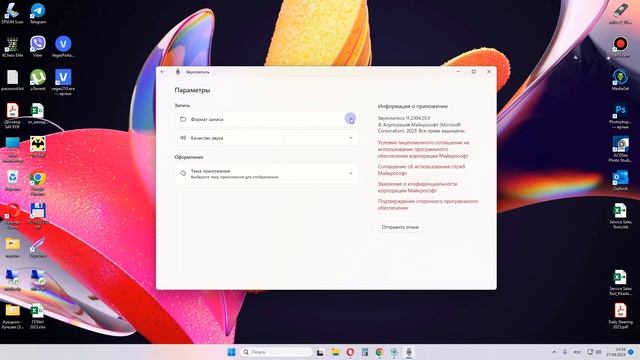
Task: Open the USB drive icon on desktop
Action: 620,13
